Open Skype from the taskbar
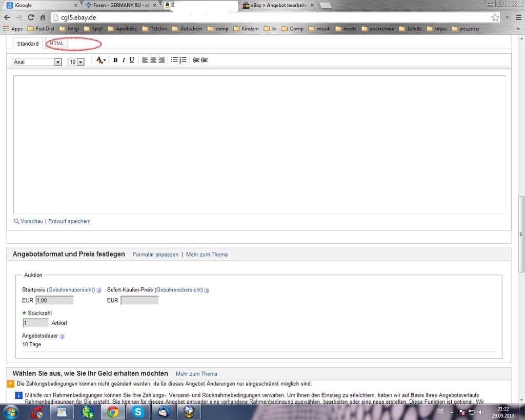Viewport: 525px width, 420px height. point(138,412)
